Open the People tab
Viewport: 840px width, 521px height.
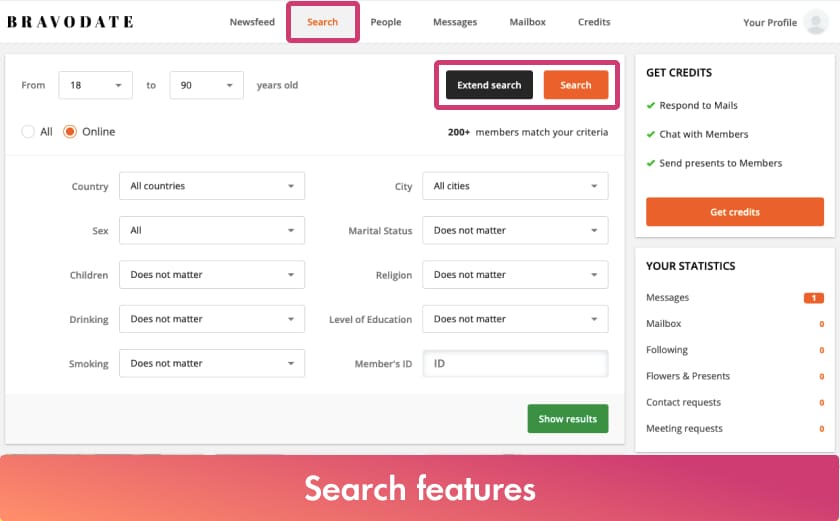[x=385, y=22]
